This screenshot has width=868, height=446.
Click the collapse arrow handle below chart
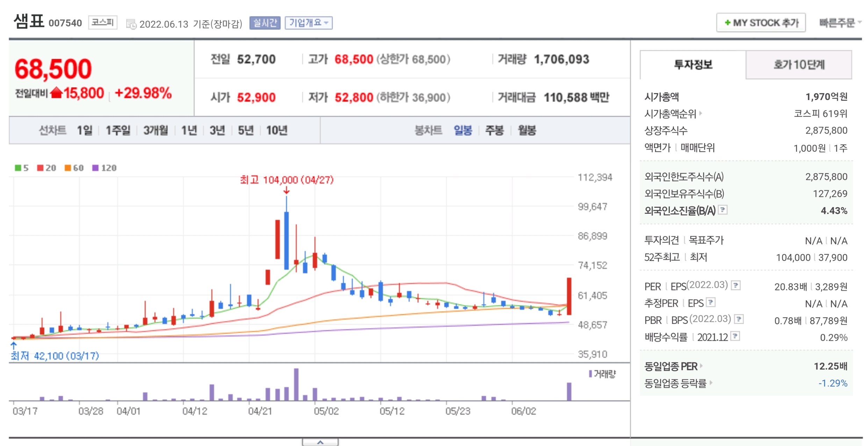(320, 442)
